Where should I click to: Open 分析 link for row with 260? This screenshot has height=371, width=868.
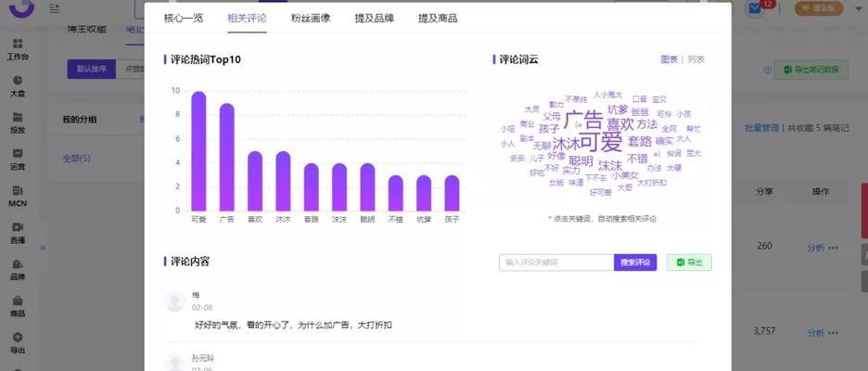pos(815,248)
